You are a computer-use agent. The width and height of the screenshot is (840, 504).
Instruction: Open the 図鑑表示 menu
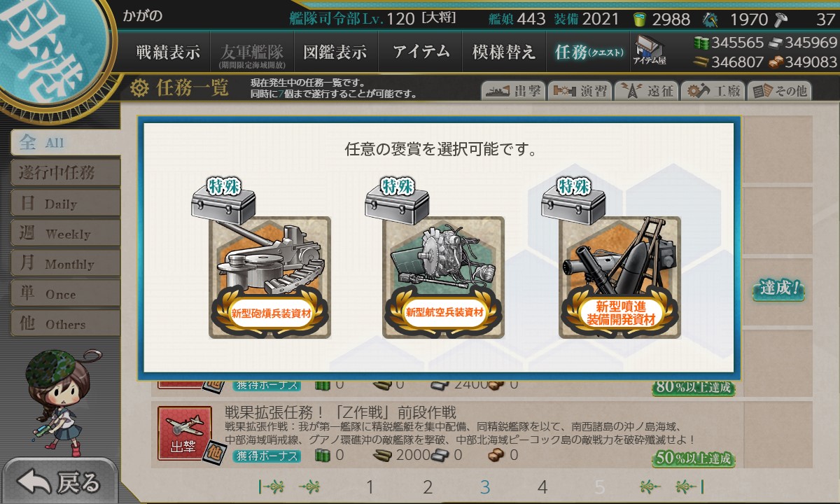pyautogui.click(x=335, y=52)
